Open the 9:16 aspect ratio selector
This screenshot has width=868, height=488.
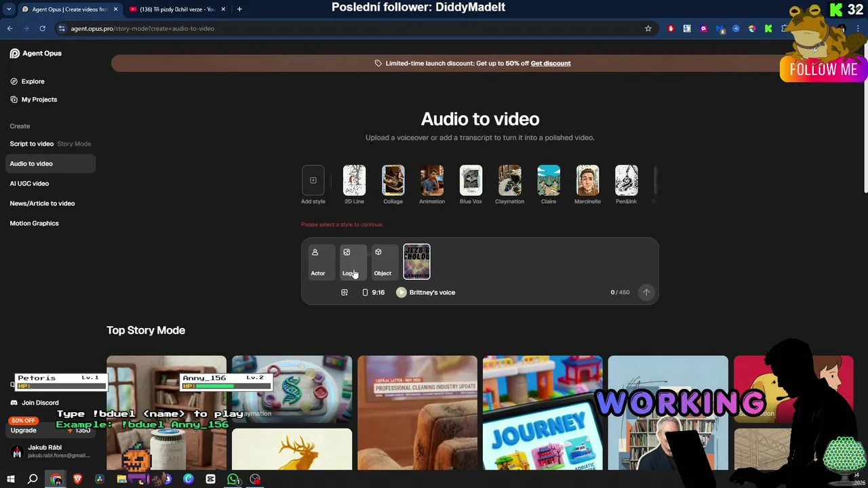374,293
